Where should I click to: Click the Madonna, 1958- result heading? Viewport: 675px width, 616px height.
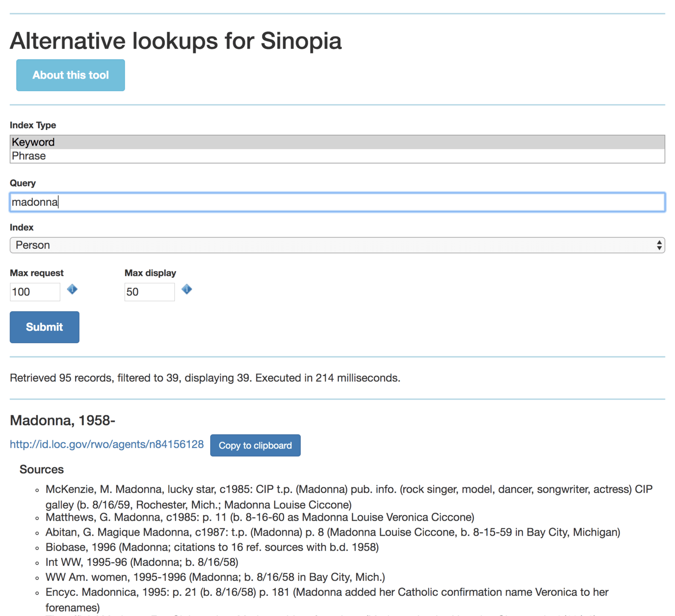[x=62, y=420]
